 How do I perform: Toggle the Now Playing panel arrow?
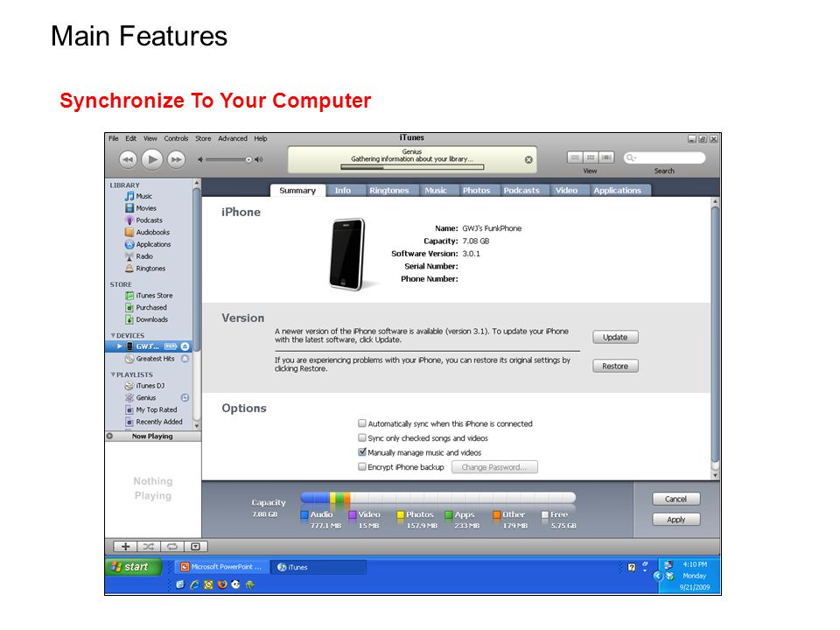(110, 436)
